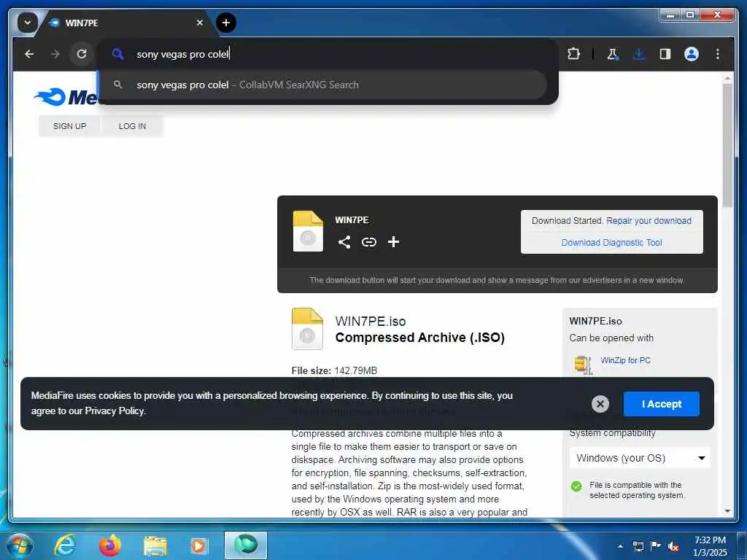Open the tab search dropdown chevron
The image size is (747, 560).
(27, 23)
